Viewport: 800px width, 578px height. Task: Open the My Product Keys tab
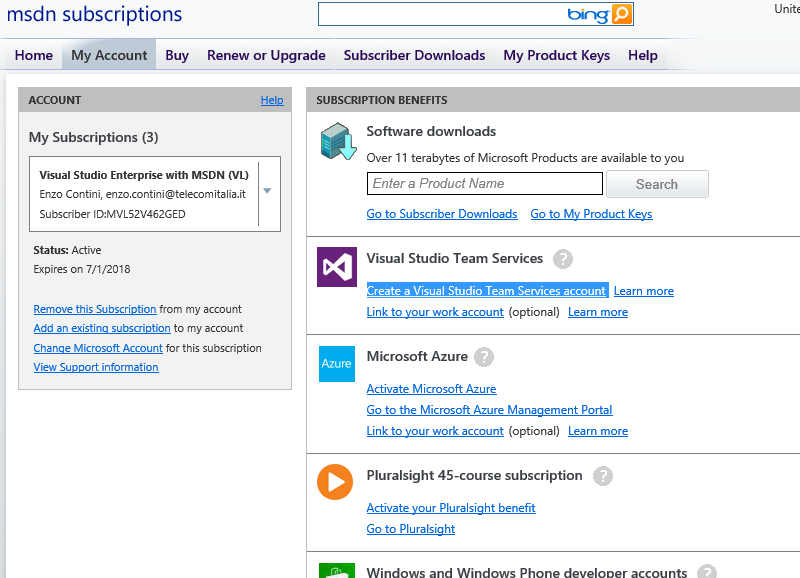[x=556, y=55]
